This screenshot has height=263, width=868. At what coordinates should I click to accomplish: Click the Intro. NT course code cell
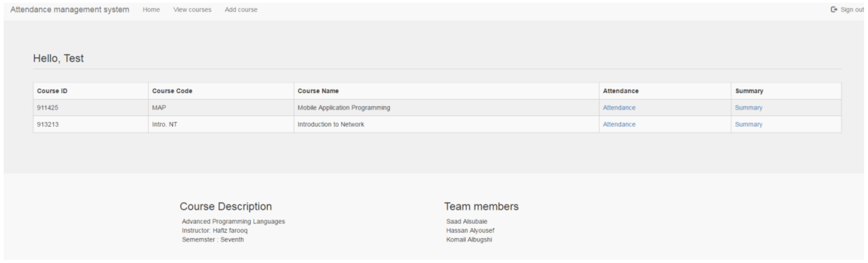point(221,124)
